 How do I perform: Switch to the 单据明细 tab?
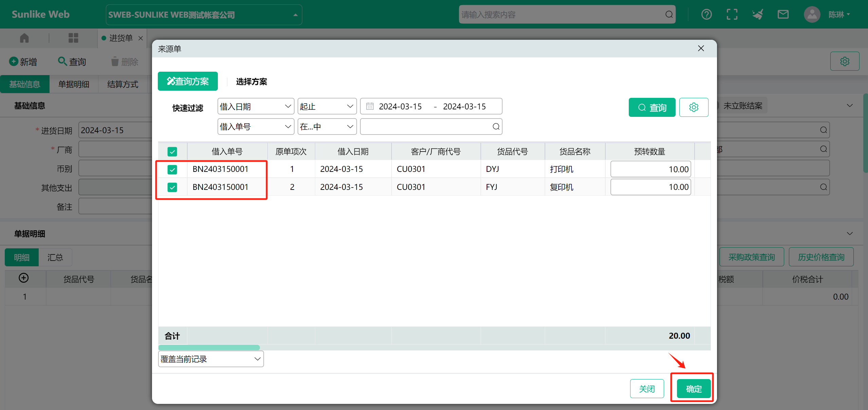74,84
